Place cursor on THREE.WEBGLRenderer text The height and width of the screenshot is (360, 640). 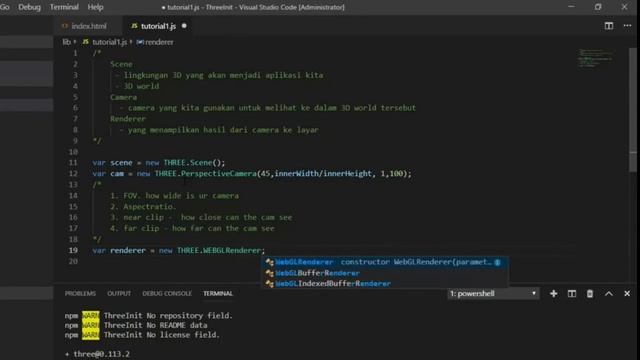(219, 250)
